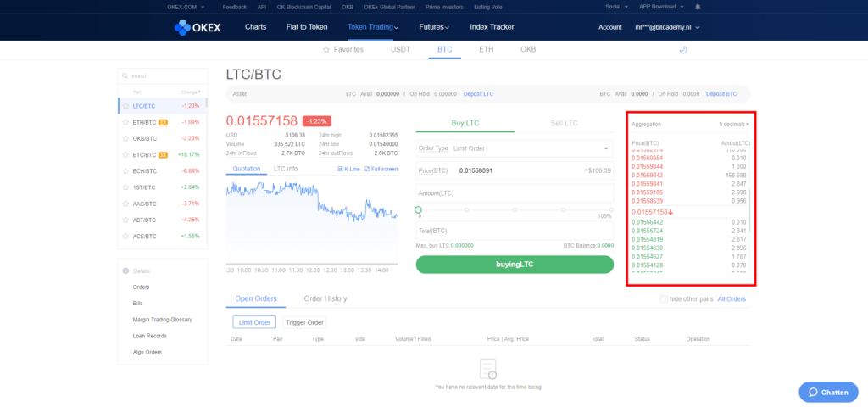Click the Details panel icon
This screenshot has width=868, height=407.
(125, 270)
